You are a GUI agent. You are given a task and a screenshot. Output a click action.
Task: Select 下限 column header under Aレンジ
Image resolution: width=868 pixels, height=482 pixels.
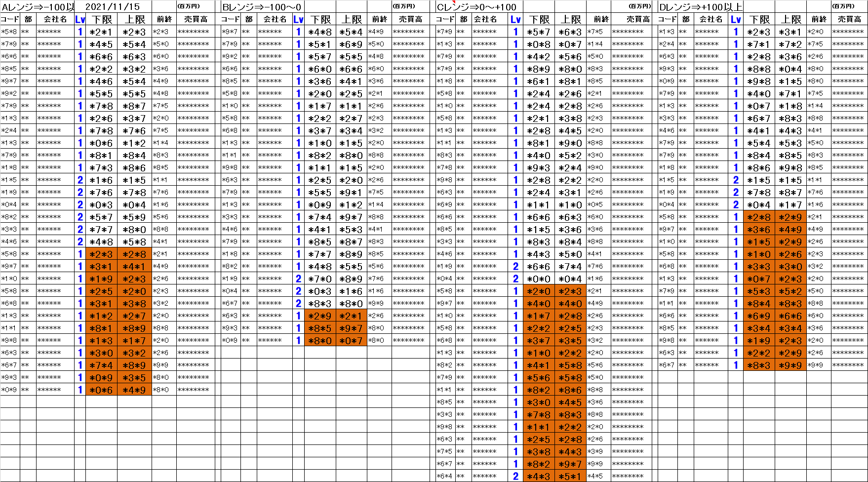(x=102, y=19)
